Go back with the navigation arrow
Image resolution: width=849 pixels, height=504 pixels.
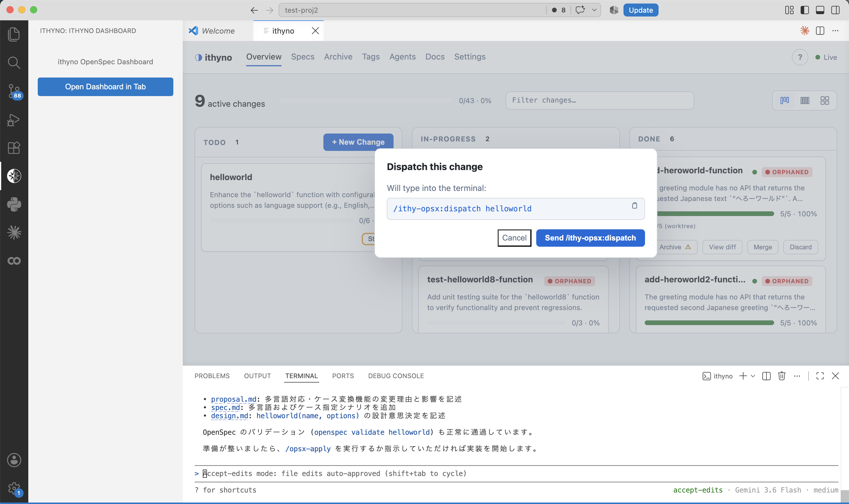tap(254, 10)
